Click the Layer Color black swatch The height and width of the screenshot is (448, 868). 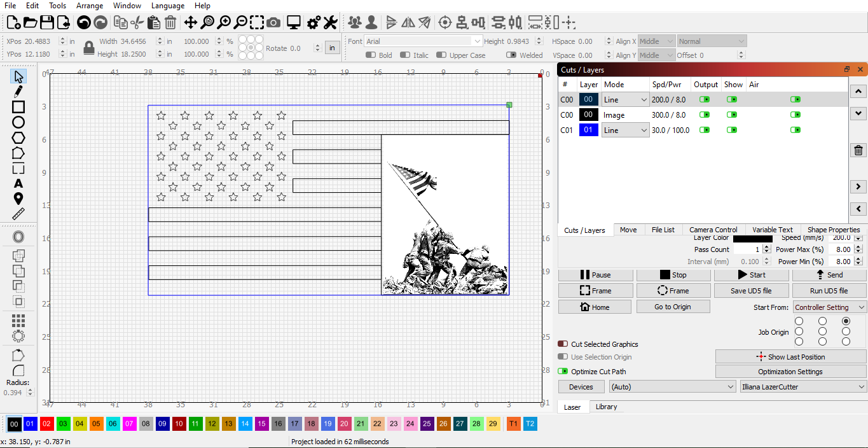tap(753, 239)
